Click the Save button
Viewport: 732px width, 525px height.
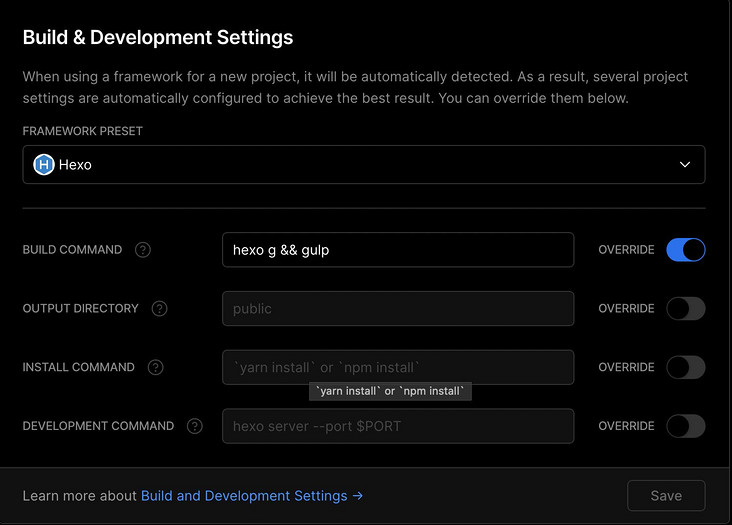pyautogui.click(x=666, y=496)
